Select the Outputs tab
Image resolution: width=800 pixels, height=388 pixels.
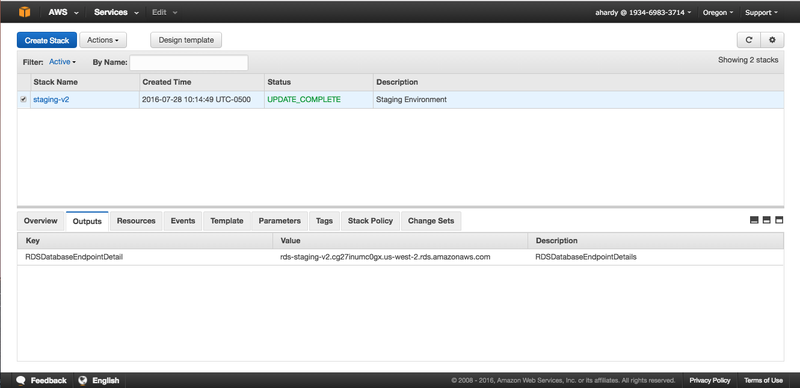tap(87, 222)
